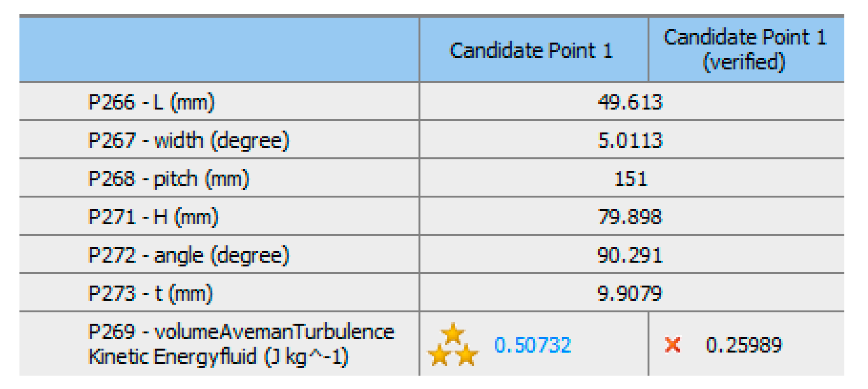
Task: Click the three gold stars rating icon
Action: tap(453, 345)
